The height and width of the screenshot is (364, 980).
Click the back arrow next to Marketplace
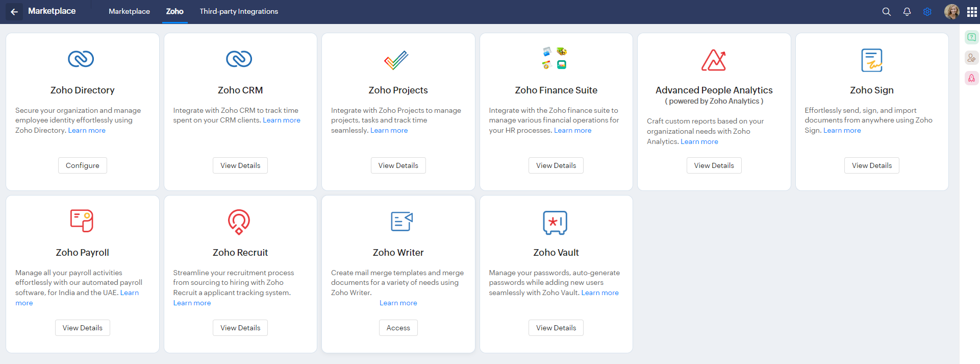[14, 12]
